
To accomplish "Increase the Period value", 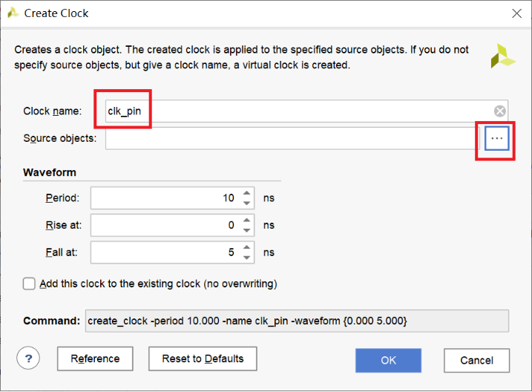I will click(x=247, y=194).
